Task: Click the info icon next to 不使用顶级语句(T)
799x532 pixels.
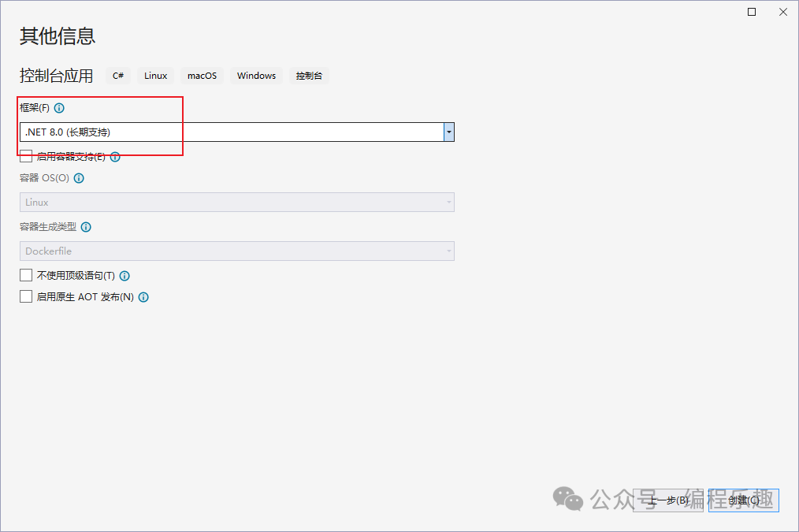Action: click(x=124, y=276)
